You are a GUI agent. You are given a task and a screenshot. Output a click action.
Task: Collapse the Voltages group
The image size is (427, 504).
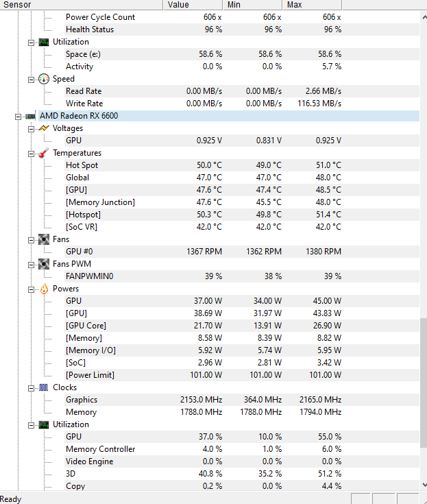coord(31,129)
